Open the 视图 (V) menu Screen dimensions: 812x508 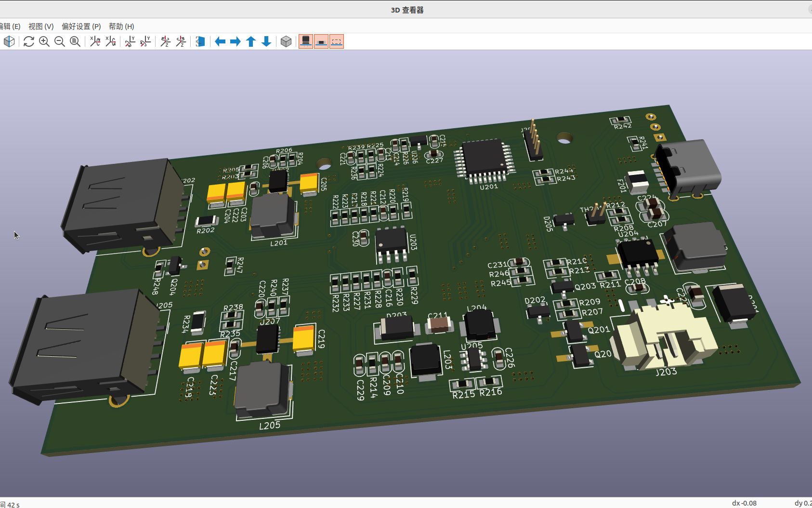41,26
